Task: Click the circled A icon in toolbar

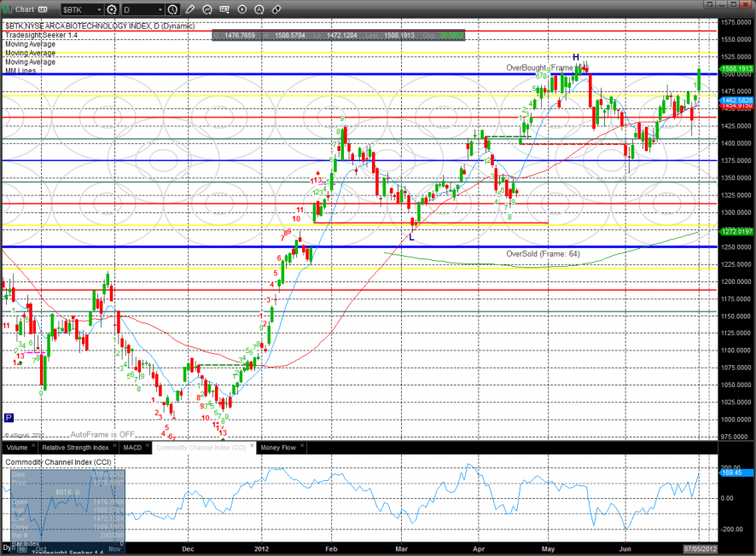Action: coord(259,9)
